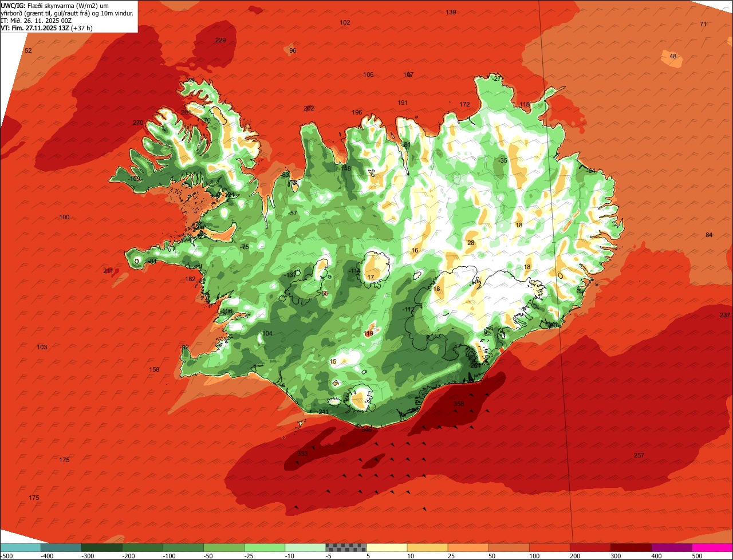Click the flux value 16 on the map
733x560 pixels.
415,250
